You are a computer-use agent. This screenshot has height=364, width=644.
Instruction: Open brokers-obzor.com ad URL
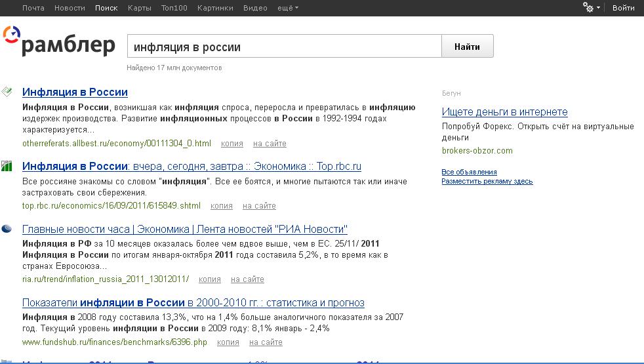pos(477,150)
